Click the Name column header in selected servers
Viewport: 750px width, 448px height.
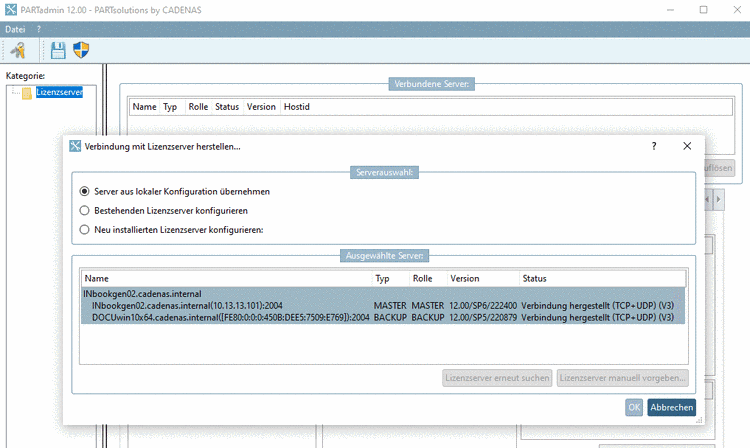coord(227,278)
